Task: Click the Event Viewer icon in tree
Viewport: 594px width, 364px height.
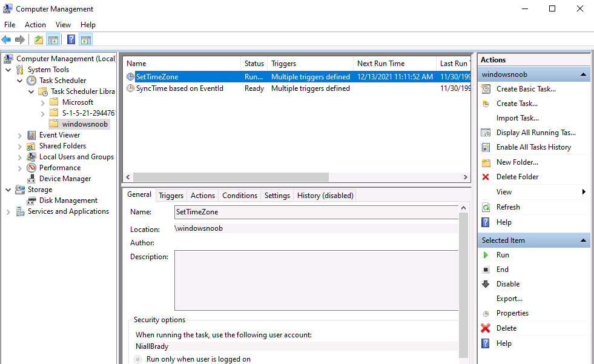Action: [x=31, y=135]
